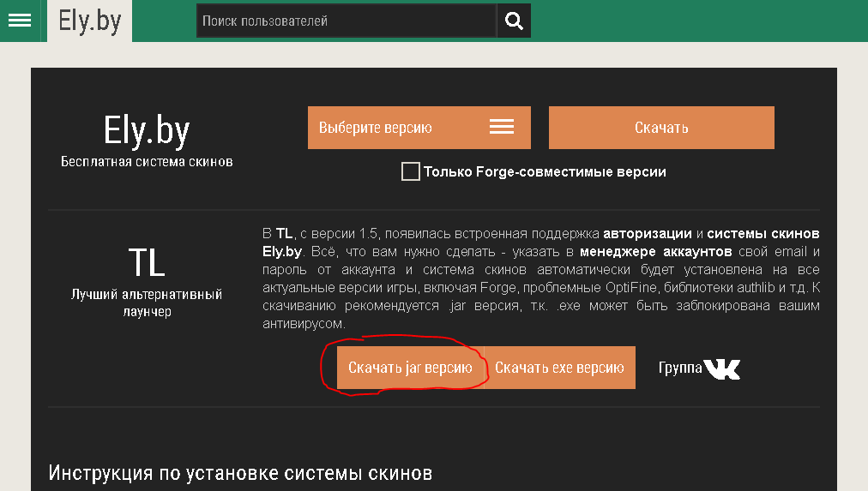Click 'Инструкция по установке системы скинов' heading
Image resolution: width=868 pixels, height=491 pixels.
click(240, 473)
